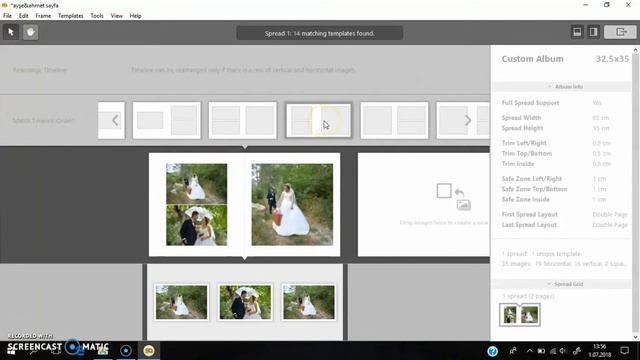The width and height of the screenshot is (640, 360).
Task: Select the hand pan tool
Action: coord(31,32)
